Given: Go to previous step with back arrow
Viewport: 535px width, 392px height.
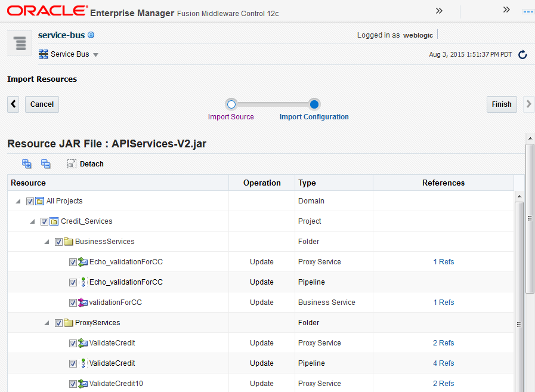Looking at the screenshot, I should pyautogui.click(x=13, y=104).
